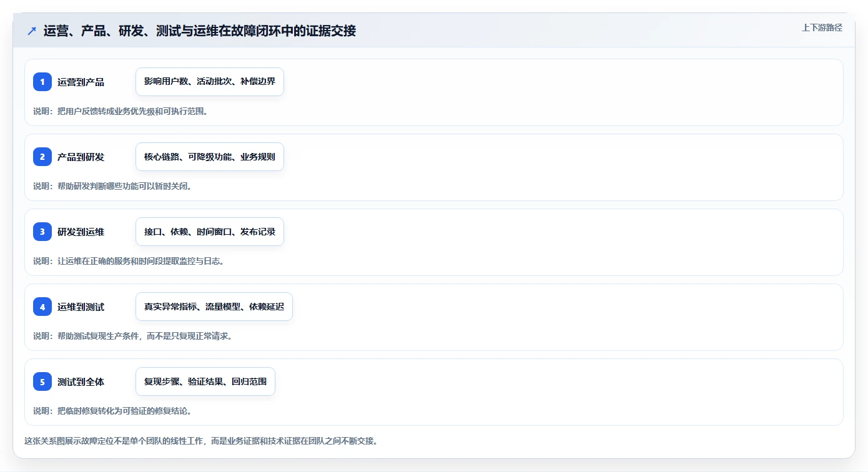This screenshot has width=868, height=472.
Task: Click the note 帮助测试复现生产条件
Action: tap(133, 336)
